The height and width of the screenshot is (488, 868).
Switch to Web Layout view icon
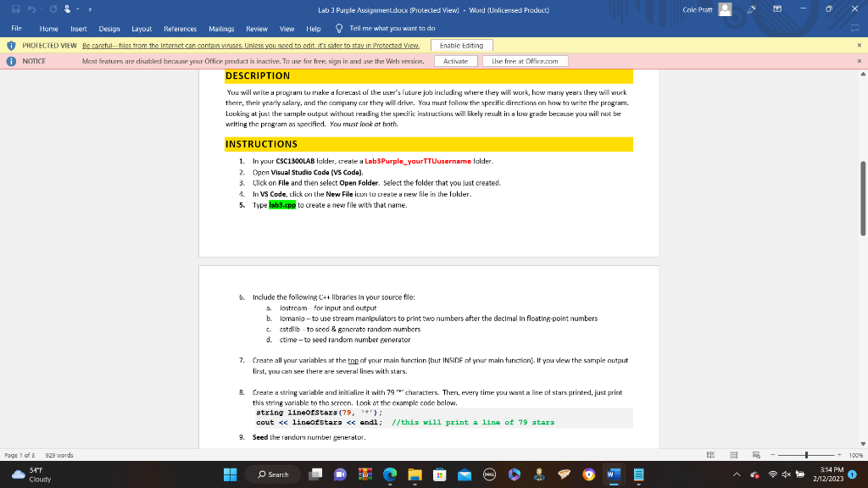(x=756, y=455)
